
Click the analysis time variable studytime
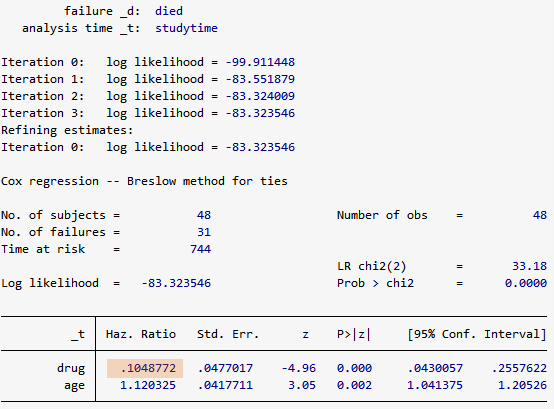tap(187, 28)
